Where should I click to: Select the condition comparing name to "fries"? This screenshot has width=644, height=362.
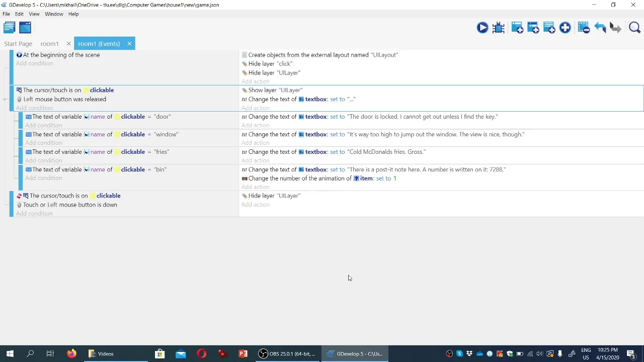tap(97, 152)
